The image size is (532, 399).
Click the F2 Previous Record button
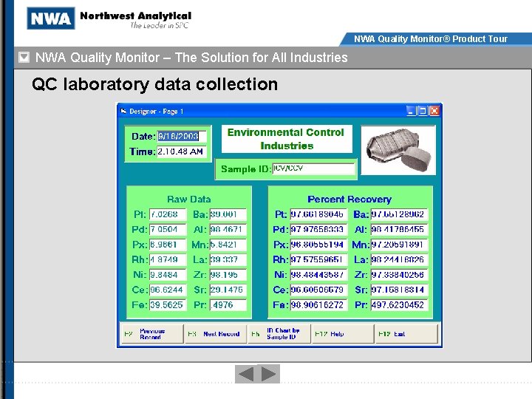click(152, 334)
